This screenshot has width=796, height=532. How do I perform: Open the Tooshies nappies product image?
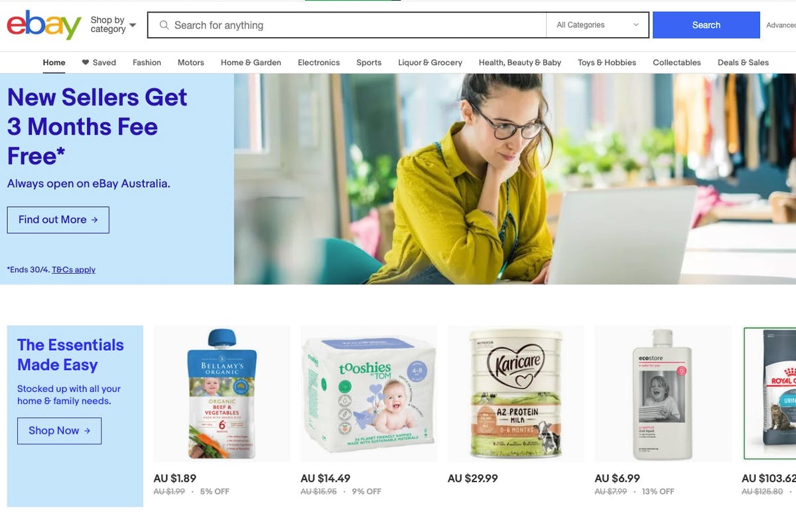(x=369, y=394)
